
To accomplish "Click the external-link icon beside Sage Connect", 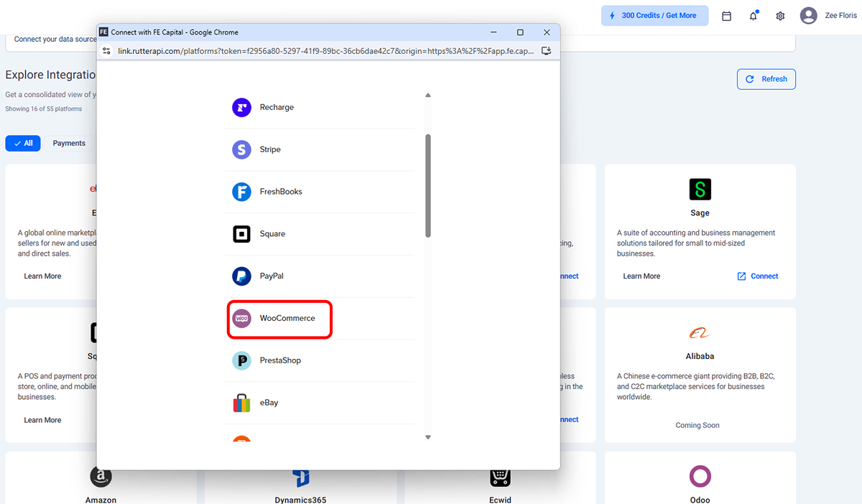I will (741, 276).
